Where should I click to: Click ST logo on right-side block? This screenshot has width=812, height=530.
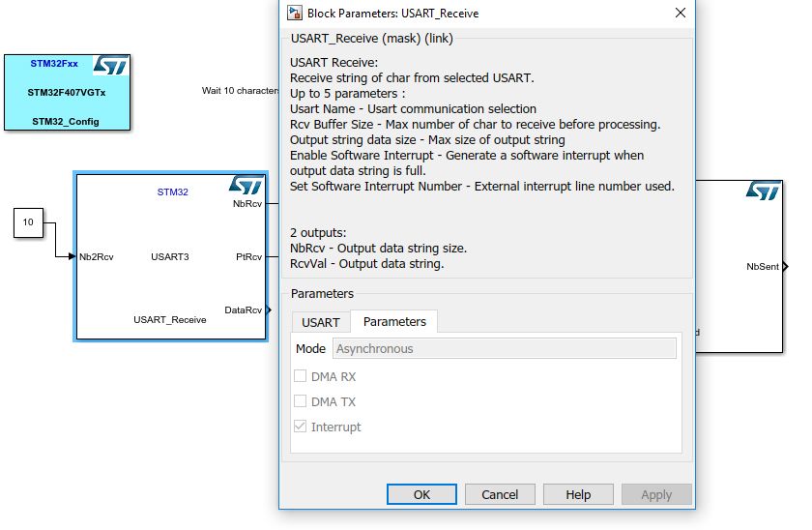click(x=764, y=191)
